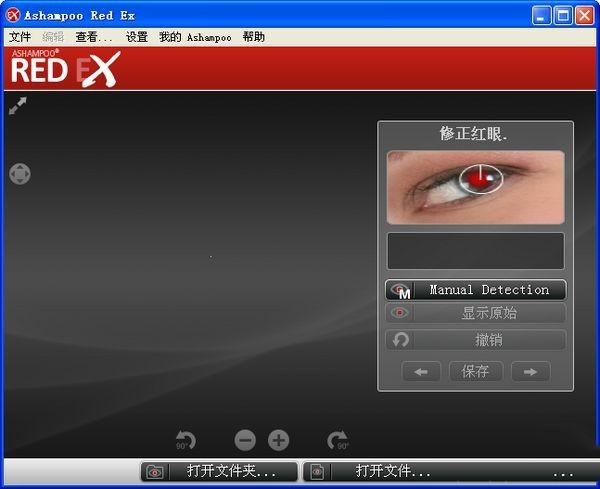Click the 保存 save button

476,371
